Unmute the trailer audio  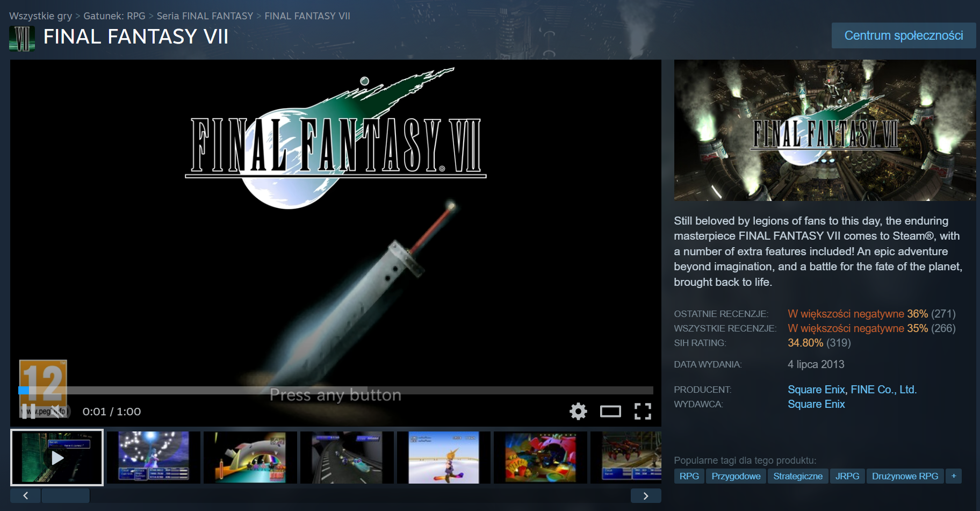coord(56,411)
